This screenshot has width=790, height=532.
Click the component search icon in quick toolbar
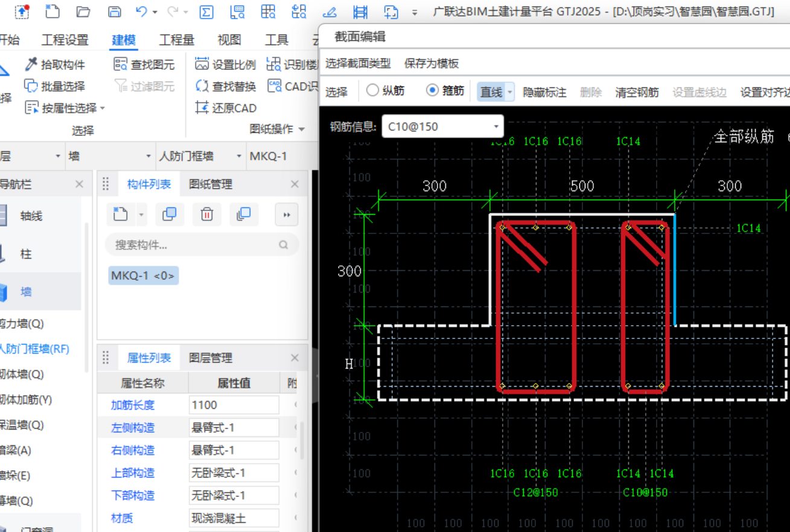[299, 11]
